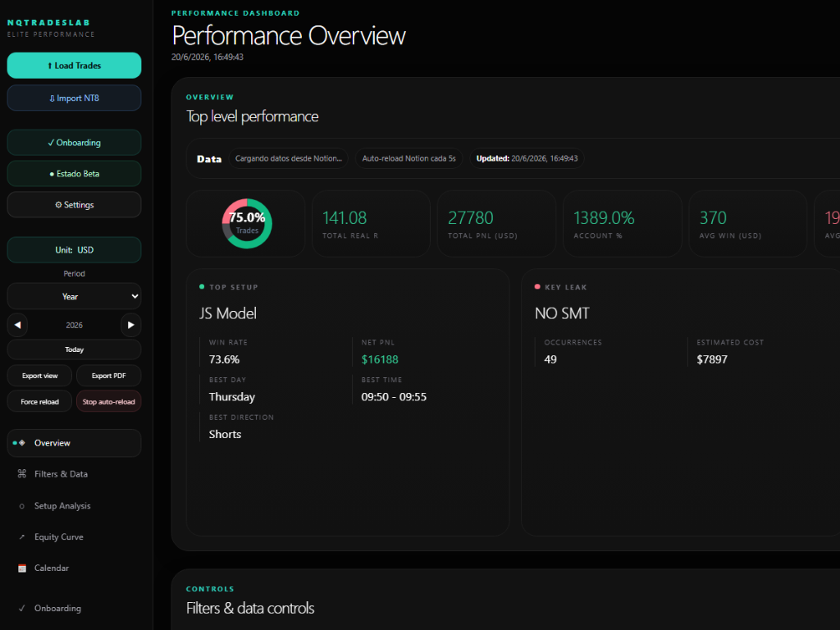Force reload the data
This screenshot has height=630, width=840.
[x=39, y=402]
